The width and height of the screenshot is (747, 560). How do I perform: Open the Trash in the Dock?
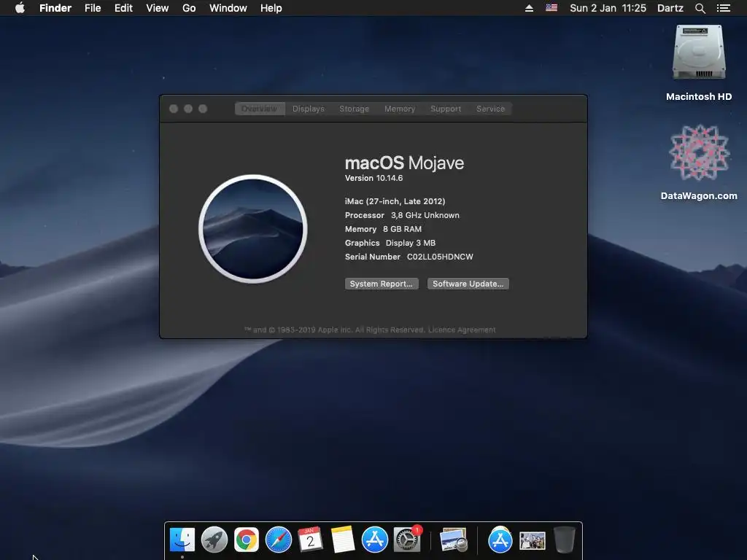click(565, 540)
